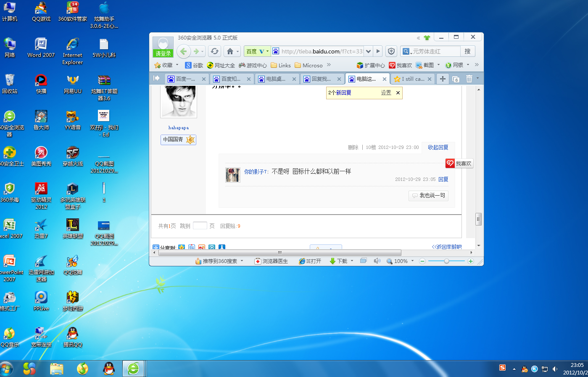Click the hahapapa username link

(x=178, y=127)
